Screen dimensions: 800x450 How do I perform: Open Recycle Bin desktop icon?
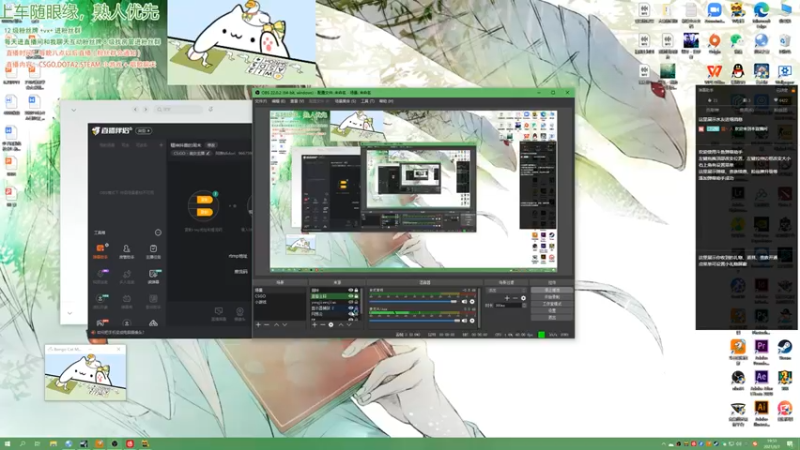[785, 40]
